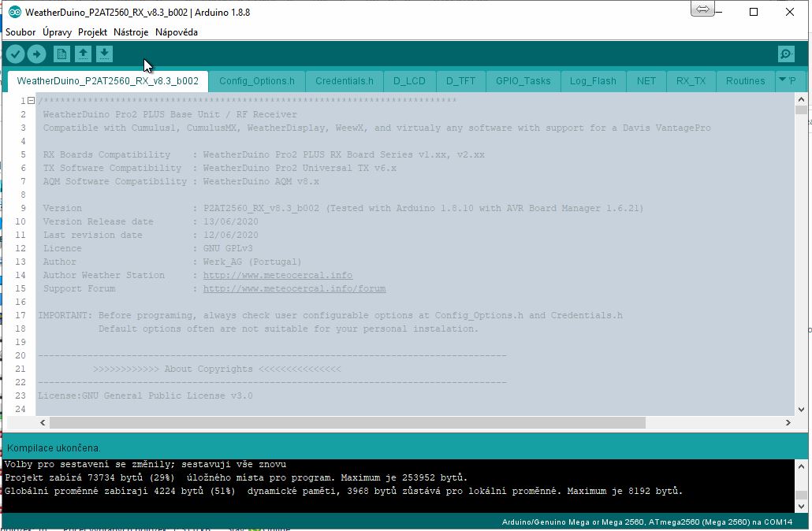Click the Upload arrow icon
The width and height of the screenshot is (812, 531).
[x=37, y=54]
